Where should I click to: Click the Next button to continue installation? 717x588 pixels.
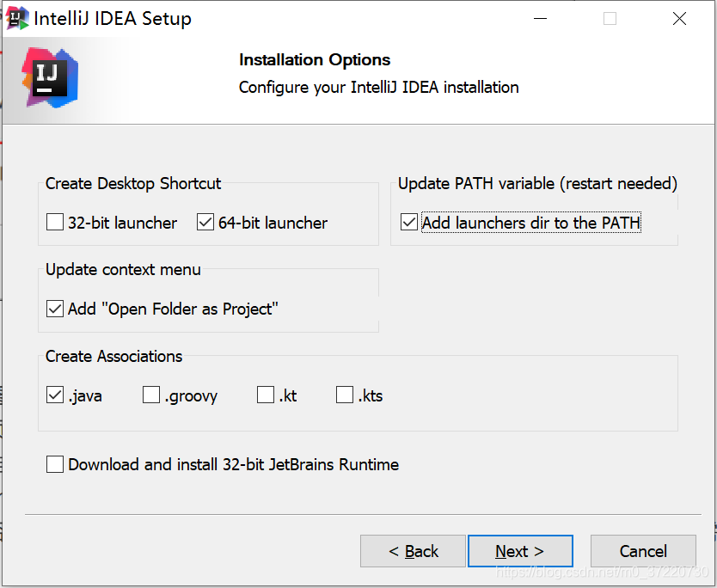(520, 550)
